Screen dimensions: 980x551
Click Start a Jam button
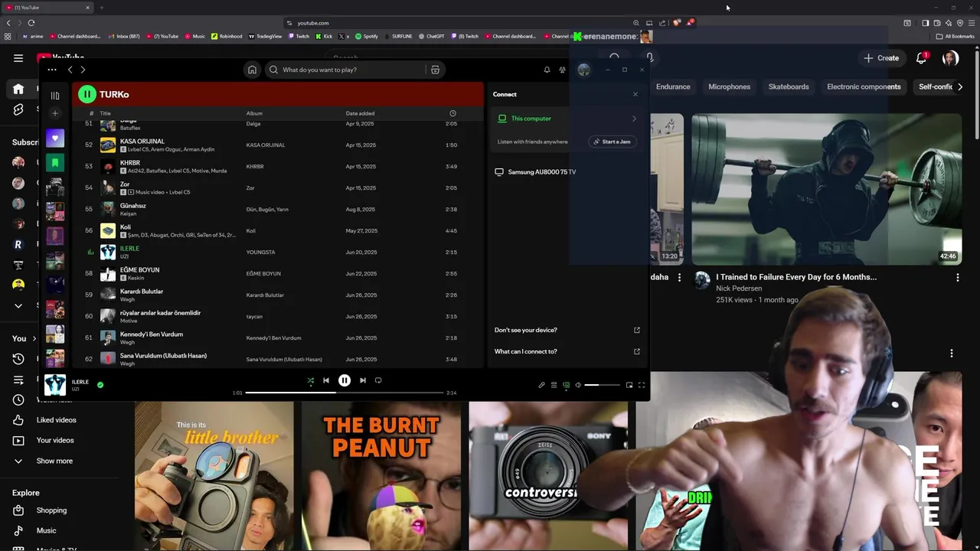click(x=611, y=142)
